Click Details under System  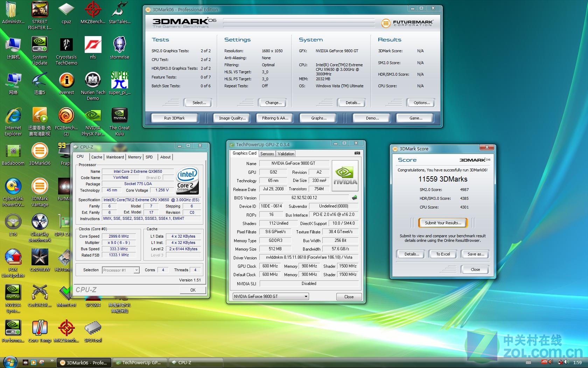coord(352,103)
